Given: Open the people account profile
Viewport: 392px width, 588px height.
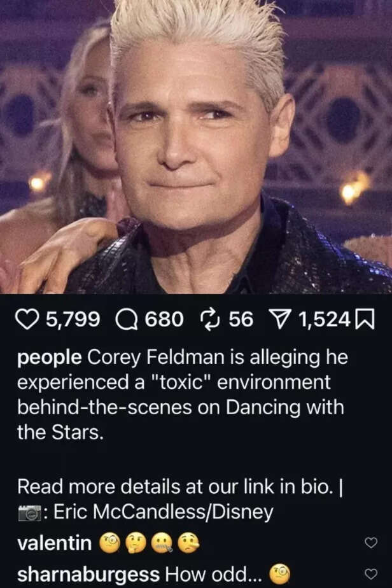Looking at the screenshot, I should pos(49,358).
